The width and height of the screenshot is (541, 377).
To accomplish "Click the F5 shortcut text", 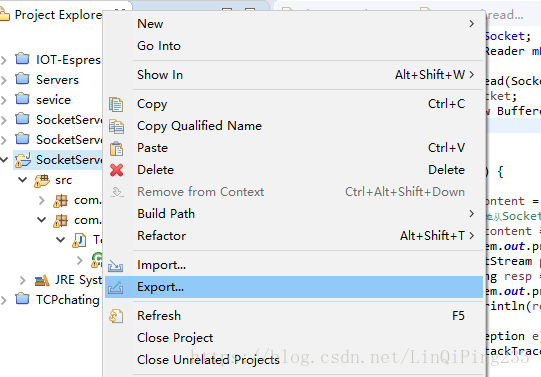I will [x=459, y=316].
